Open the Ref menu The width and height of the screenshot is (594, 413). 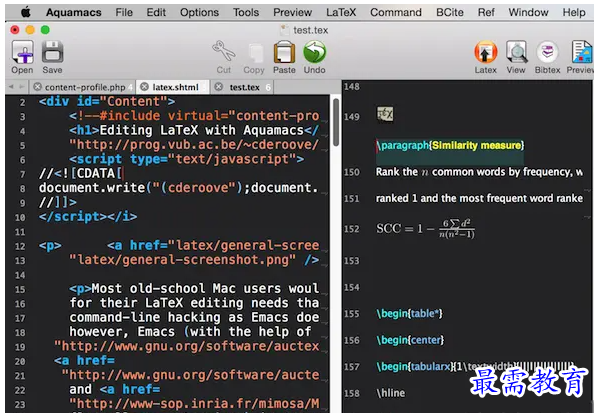[486, 13]
